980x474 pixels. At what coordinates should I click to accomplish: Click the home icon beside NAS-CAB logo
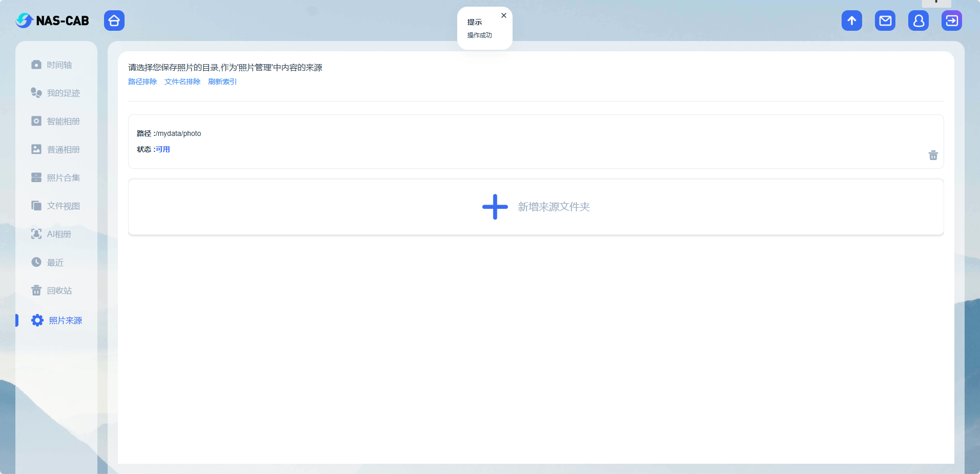click(114, 21)
